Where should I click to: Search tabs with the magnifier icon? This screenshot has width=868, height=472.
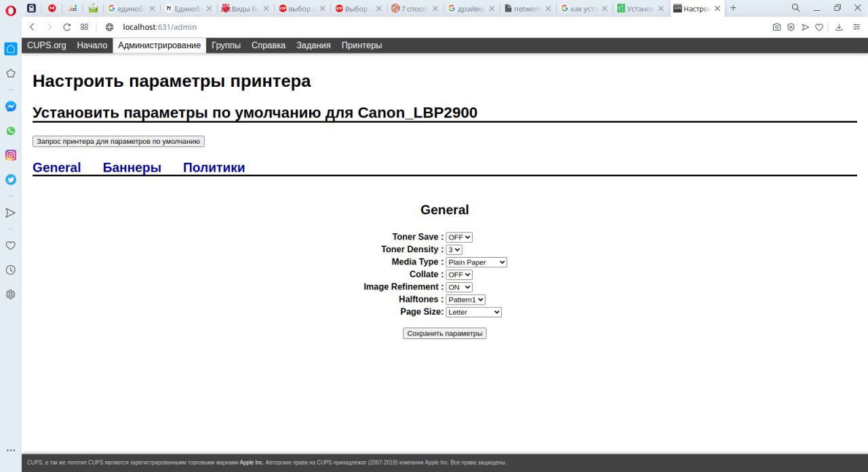click(795, 8)
